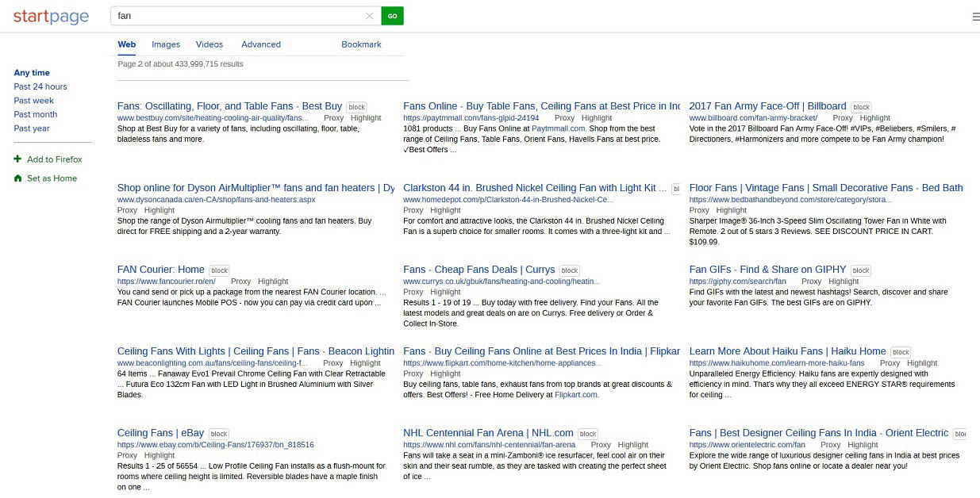
Task: Click block tag next to Haiku Home result
Action: (x=900, y=352)
